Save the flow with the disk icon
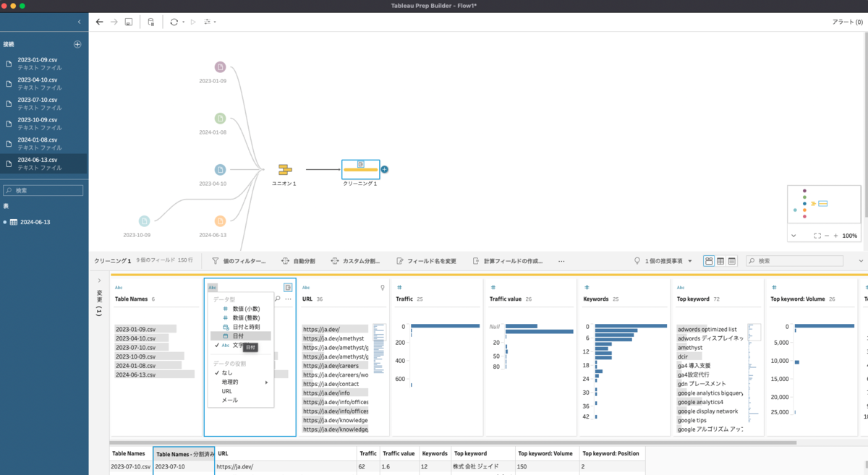 point(129,22)
